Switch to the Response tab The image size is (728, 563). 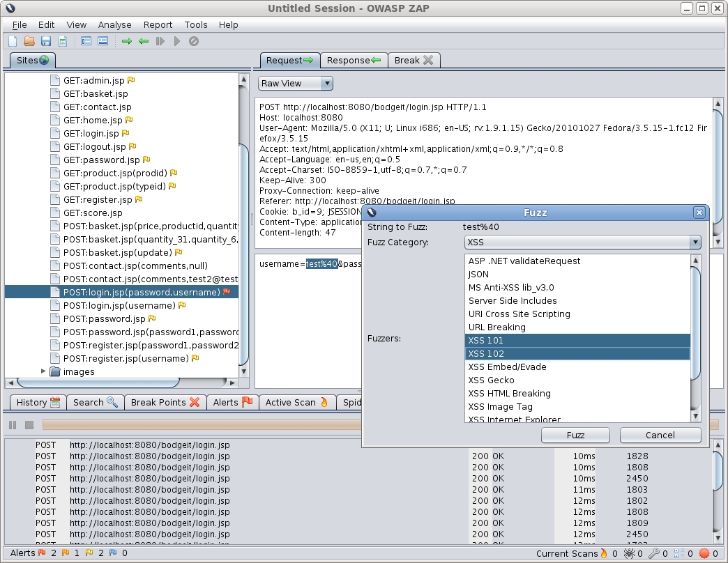click(x=354, y=61)
